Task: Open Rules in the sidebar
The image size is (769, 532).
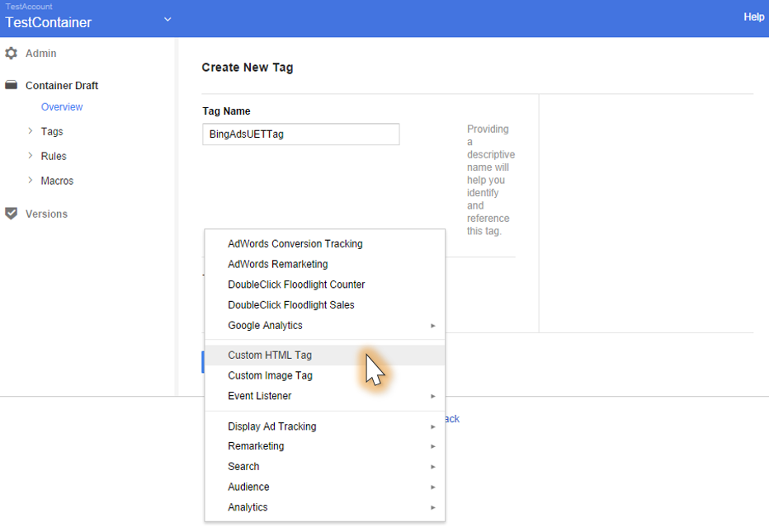Action: (x=54, y=156)
